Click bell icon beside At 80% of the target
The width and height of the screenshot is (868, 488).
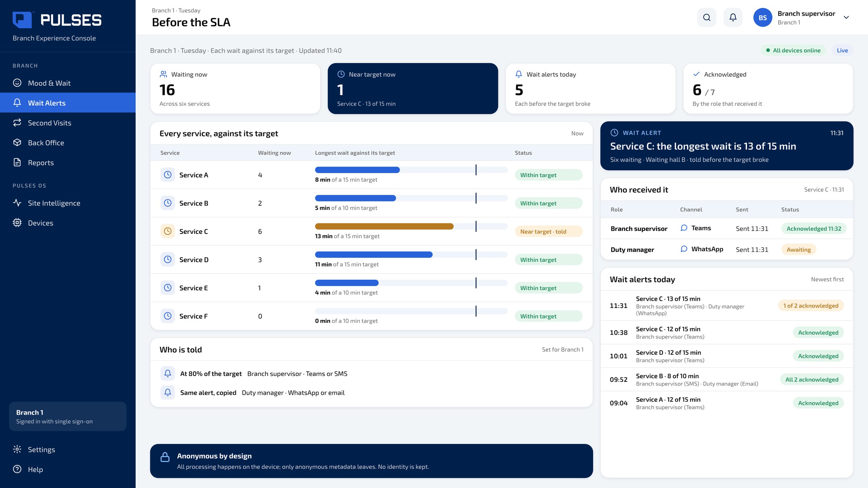tap(167, 373)
